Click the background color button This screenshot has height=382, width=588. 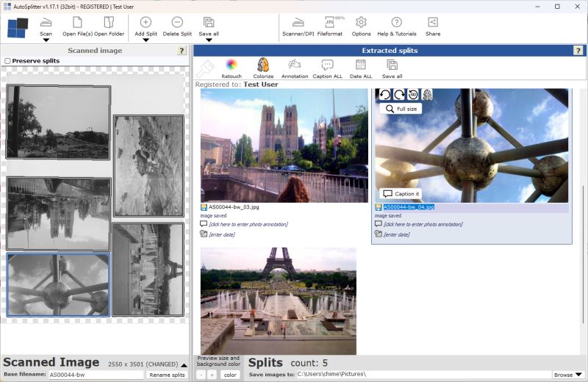tap(230, 375)
